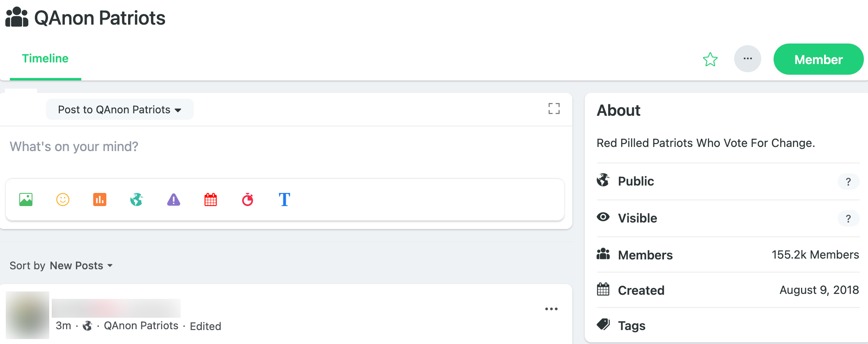Open group options ellipsis menu
Screen dimensions: 868x344
pyautogui.click(x=748, y=59)
